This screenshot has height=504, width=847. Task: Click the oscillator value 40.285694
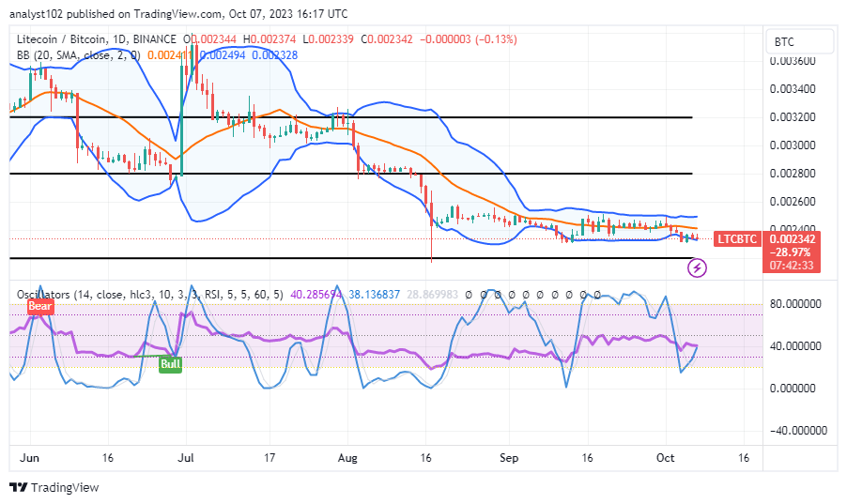pyautogui.click(x=316, y=295)
